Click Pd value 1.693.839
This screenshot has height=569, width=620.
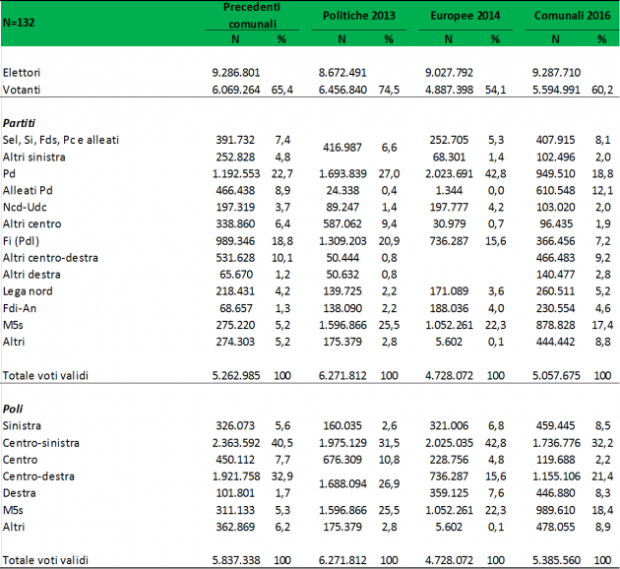click(x=343, y=174)
